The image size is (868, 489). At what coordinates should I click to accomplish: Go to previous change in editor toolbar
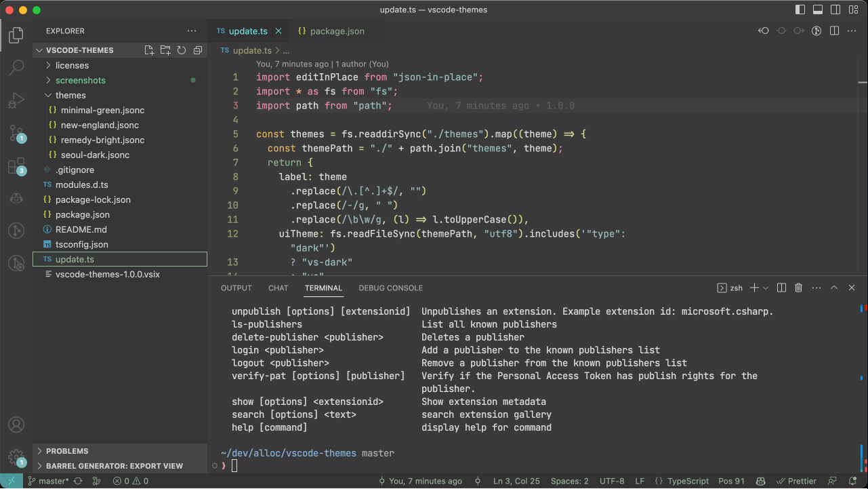tap(764, 31)
